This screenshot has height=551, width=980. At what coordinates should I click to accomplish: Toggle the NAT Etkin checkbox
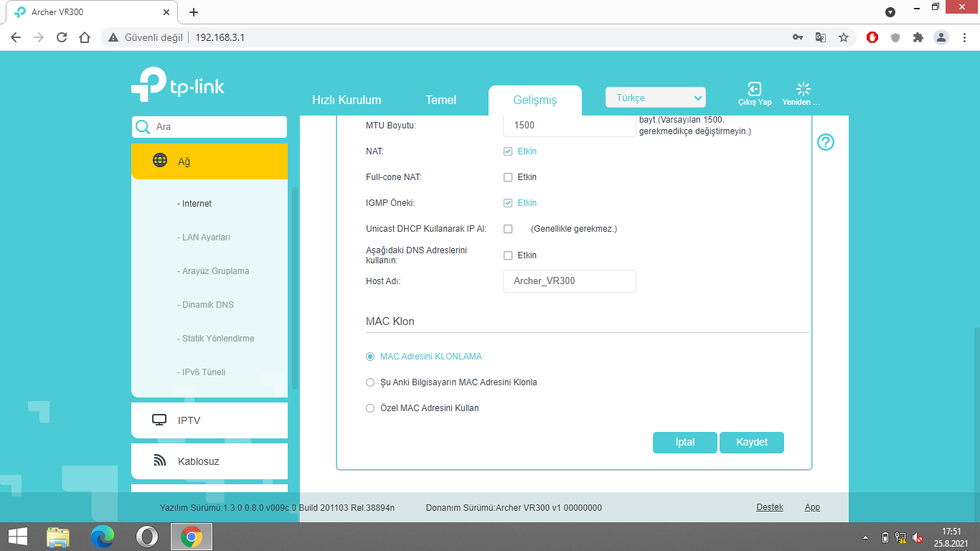click(508, 151)
